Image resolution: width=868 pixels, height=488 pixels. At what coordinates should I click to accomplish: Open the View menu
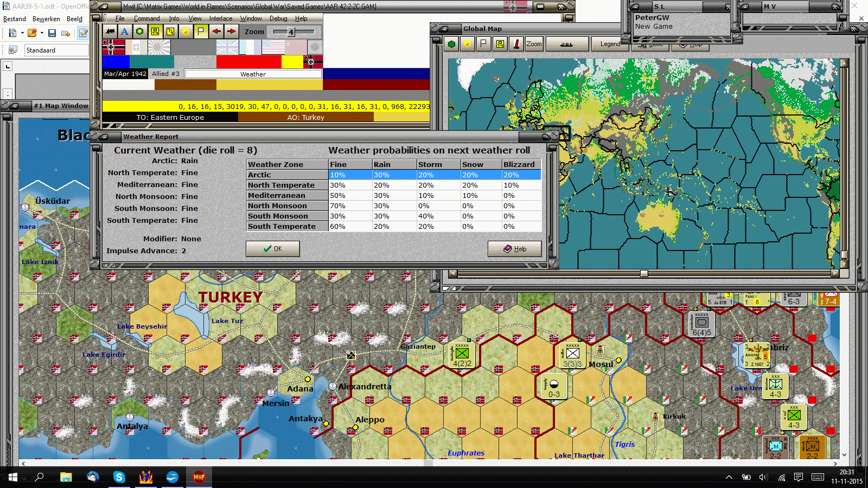pyautogui.click(x=195, y=18)
